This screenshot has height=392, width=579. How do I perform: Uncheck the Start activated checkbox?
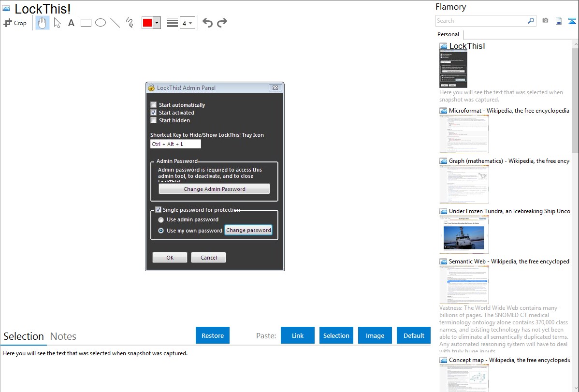(x=154, y=113)
